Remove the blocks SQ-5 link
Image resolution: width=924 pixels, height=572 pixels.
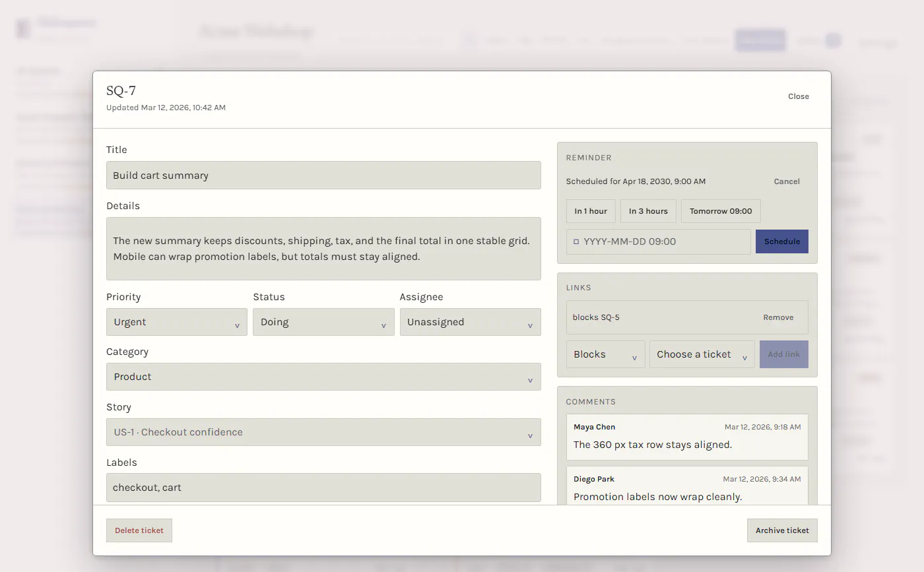[778, 317]
